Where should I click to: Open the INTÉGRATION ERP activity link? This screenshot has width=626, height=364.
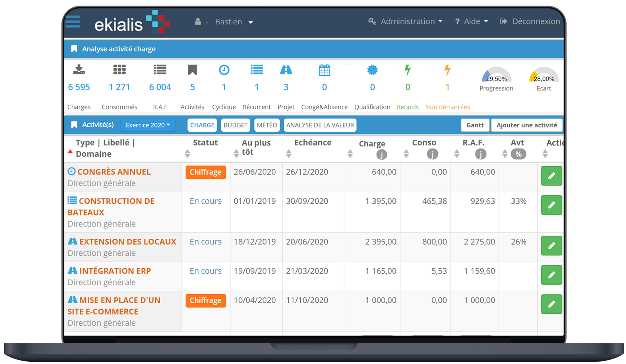(115, 271)
